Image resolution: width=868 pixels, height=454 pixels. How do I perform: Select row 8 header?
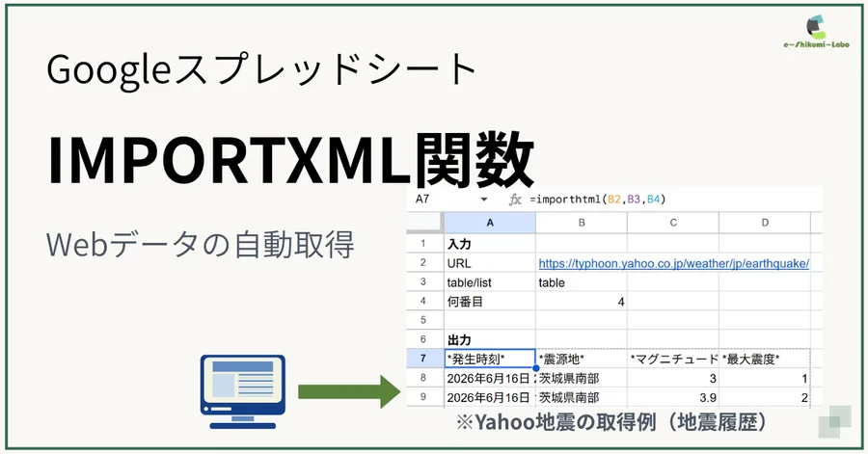423,378
